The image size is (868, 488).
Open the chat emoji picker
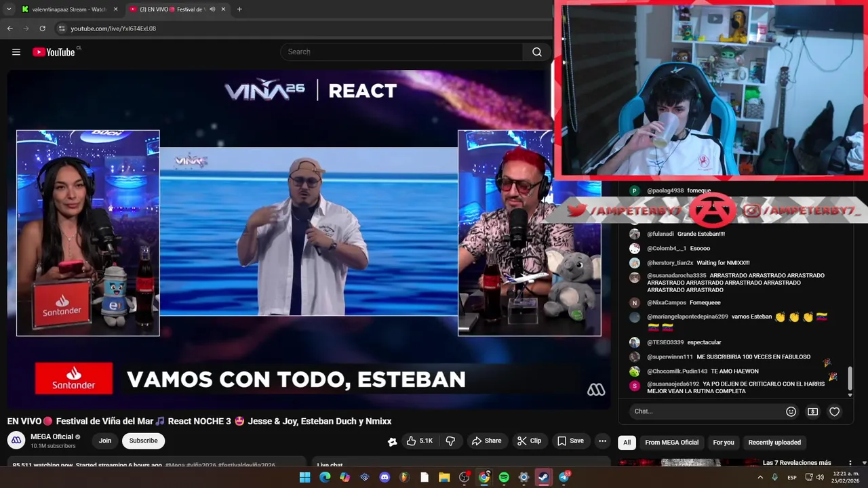point(791,411)
